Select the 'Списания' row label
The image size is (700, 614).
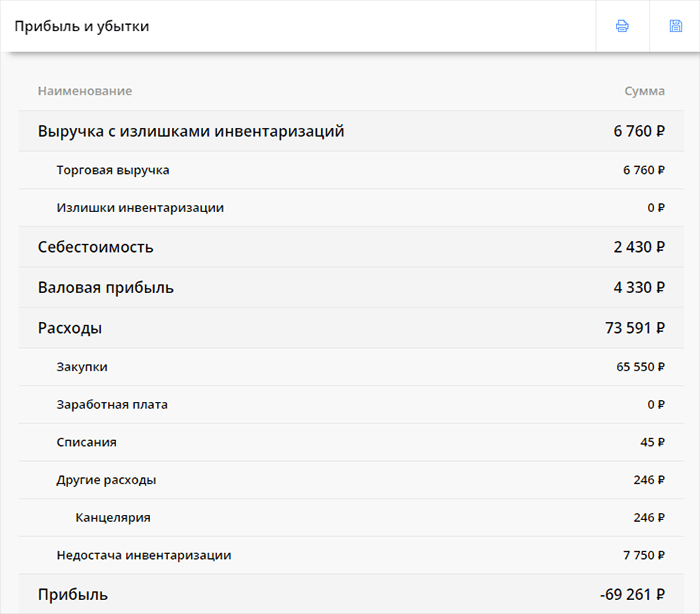(x=87, y=442)
